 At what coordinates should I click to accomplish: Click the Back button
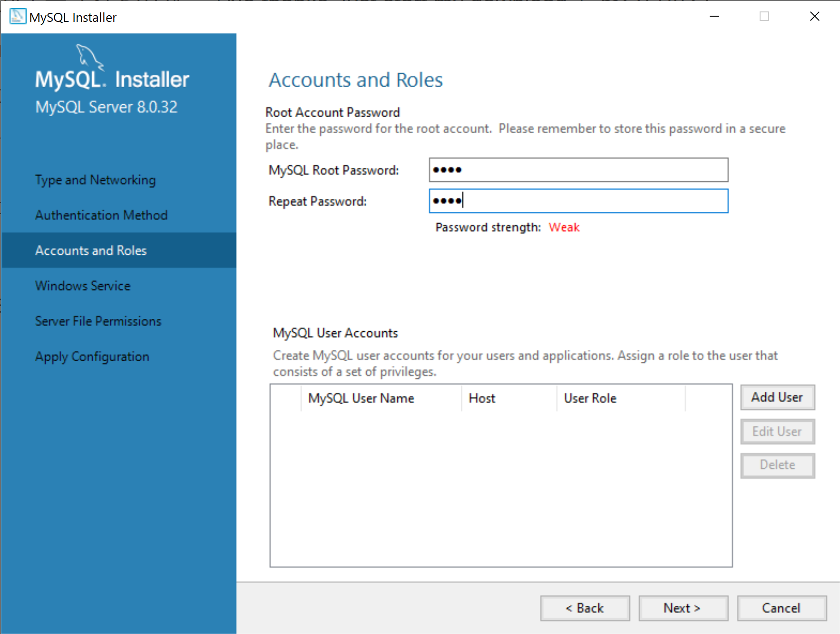tap(585, 608)
